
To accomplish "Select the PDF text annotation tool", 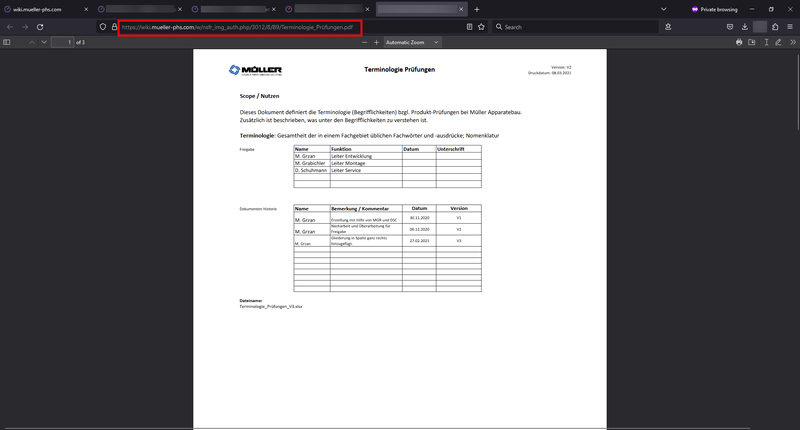I will point(766,43).
